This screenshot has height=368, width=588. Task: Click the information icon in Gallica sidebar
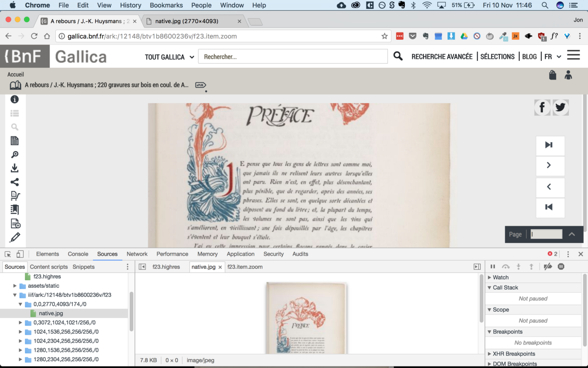point(15,100)
